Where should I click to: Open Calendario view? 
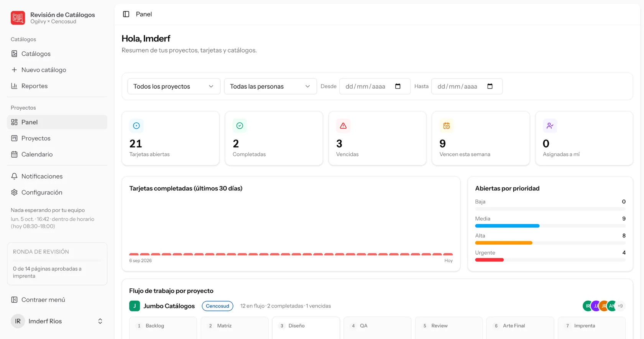(x=57, y=154)
